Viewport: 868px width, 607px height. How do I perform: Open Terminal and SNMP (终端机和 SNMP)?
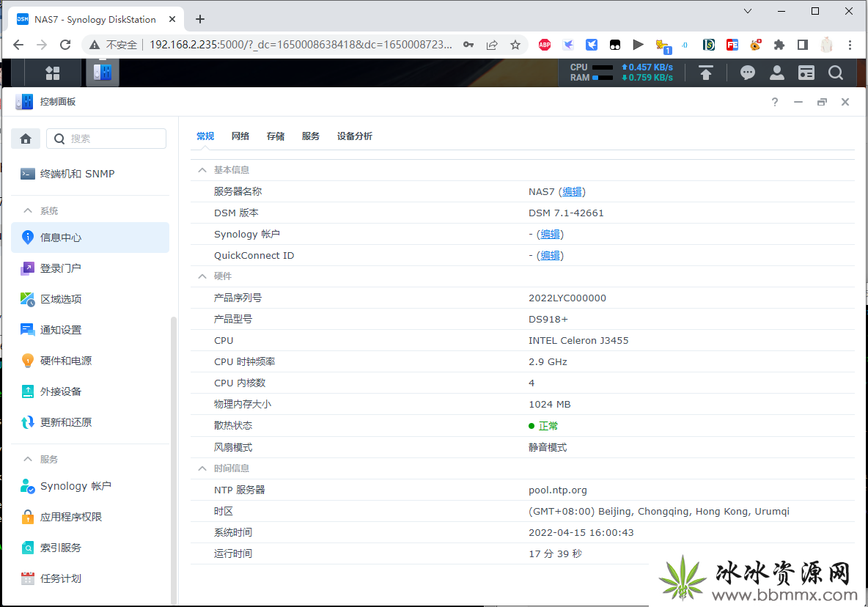tap(90, 174)
